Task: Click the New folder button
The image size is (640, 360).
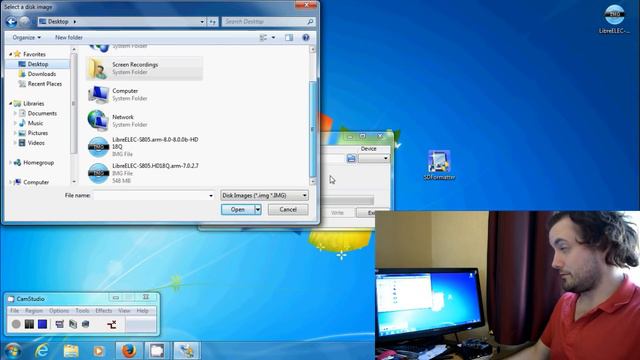Action: tap(69, 38)
